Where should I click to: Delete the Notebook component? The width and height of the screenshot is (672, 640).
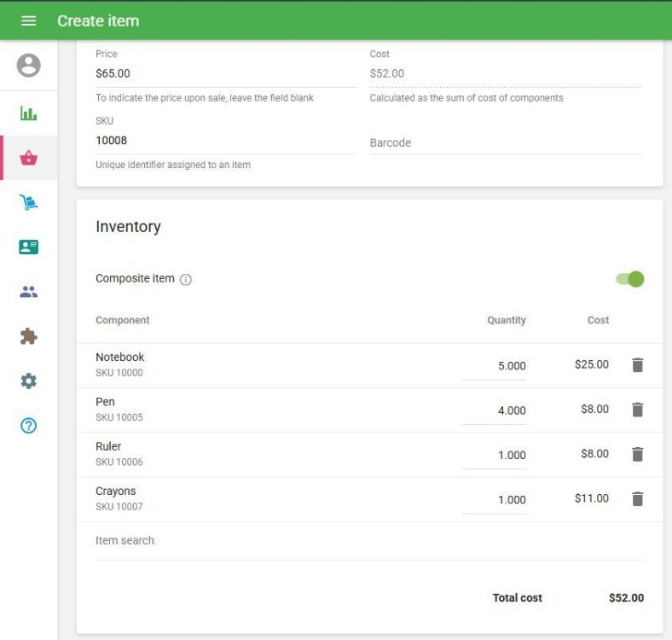point(637,365)
